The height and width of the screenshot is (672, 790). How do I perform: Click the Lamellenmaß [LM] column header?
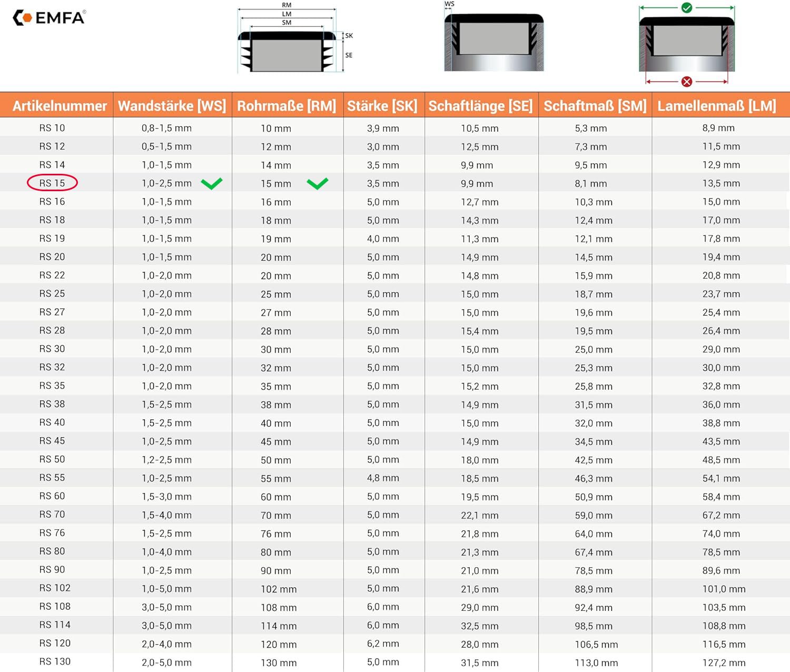[x=717, y=106]
